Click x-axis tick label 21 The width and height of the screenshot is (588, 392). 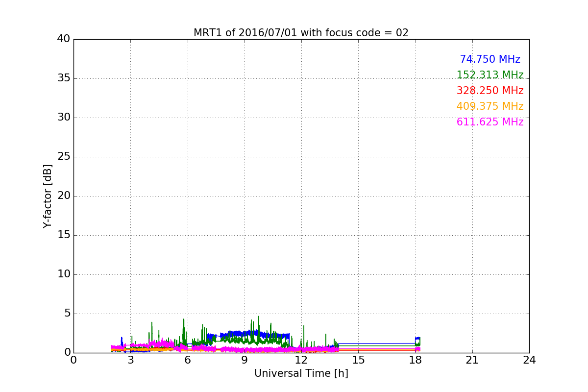(472, 360)
